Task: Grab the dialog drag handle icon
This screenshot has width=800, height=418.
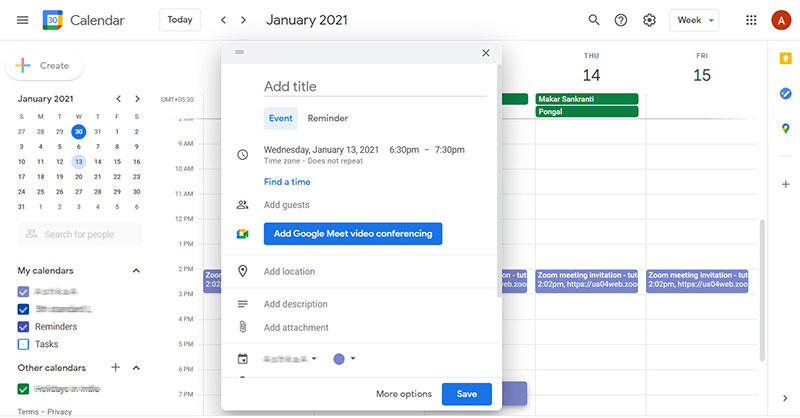Action: tap(239, 52)
